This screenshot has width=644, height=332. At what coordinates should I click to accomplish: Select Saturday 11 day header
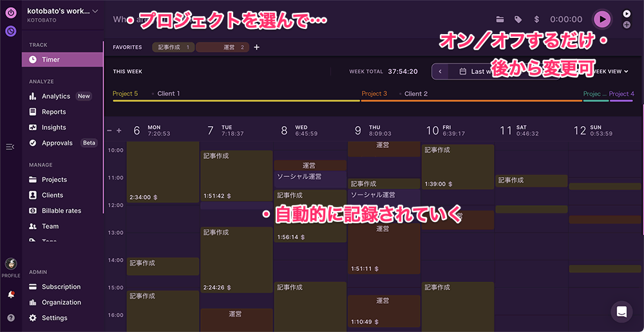coord(520,131)
